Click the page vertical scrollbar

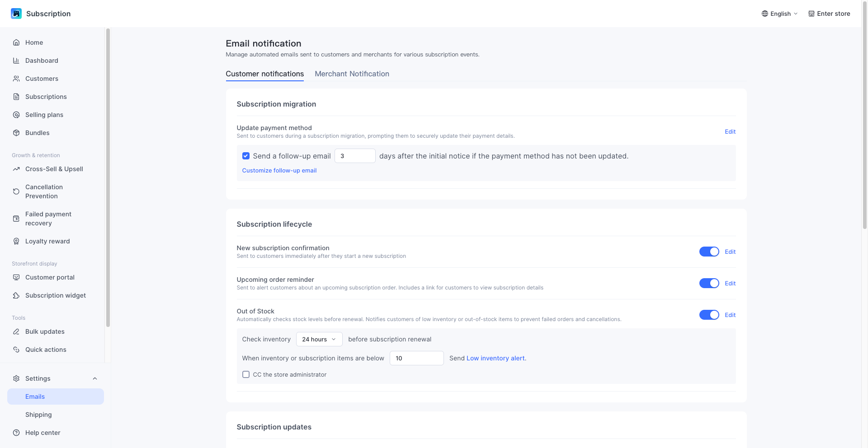tap(865, 115)
